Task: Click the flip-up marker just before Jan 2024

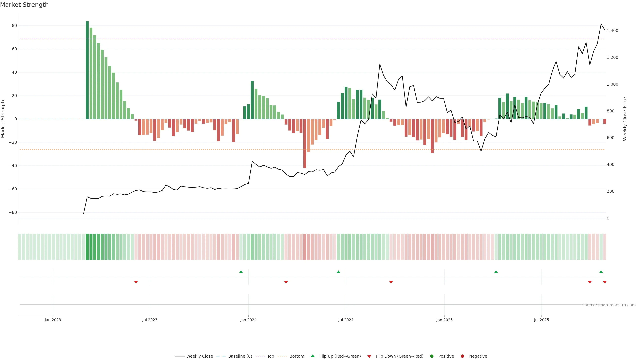Action: click(241, 272)
